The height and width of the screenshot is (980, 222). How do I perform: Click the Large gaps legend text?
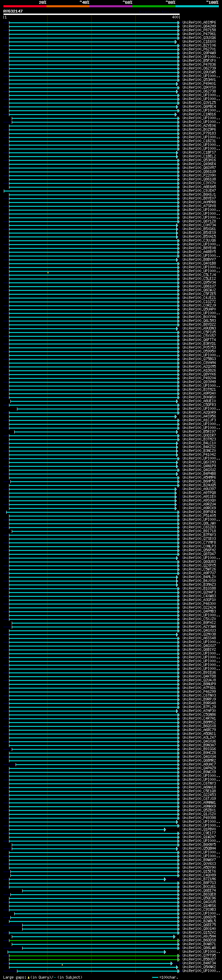(x=43, y=977)
